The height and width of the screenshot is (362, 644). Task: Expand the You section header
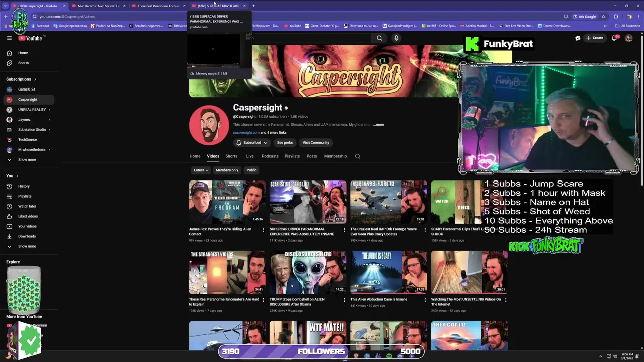[x=12, y=176]
